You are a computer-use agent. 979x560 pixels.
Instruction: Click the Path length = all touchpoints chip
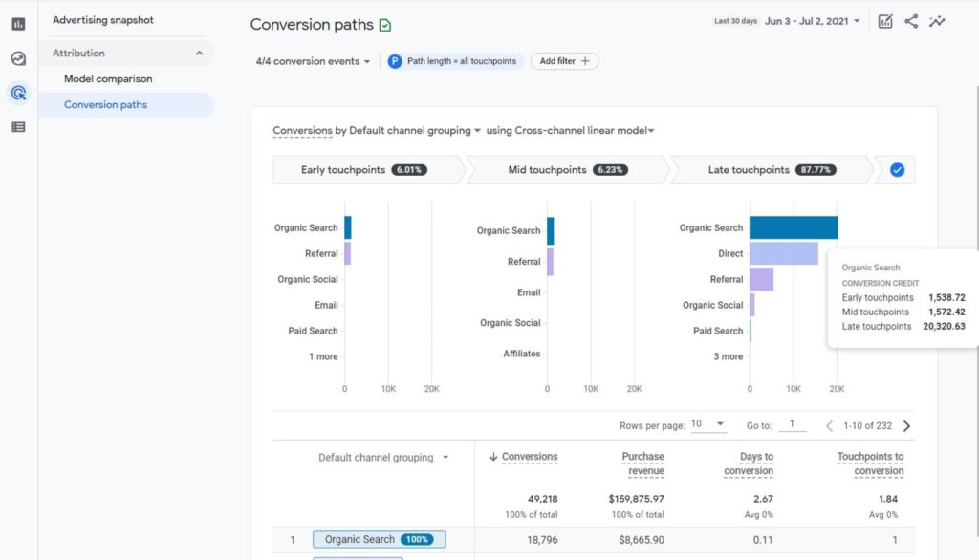coord(453,61)
